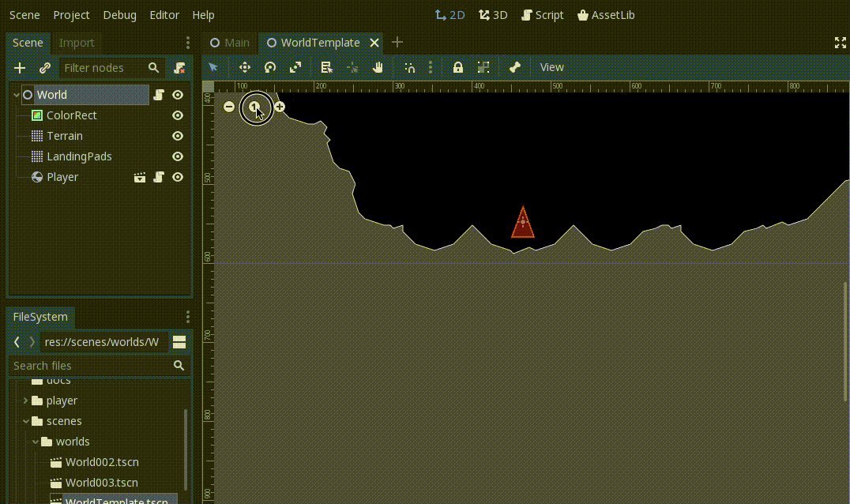Hide the ColorRect node
The image size is (850, 504).
tap(178, 115)
